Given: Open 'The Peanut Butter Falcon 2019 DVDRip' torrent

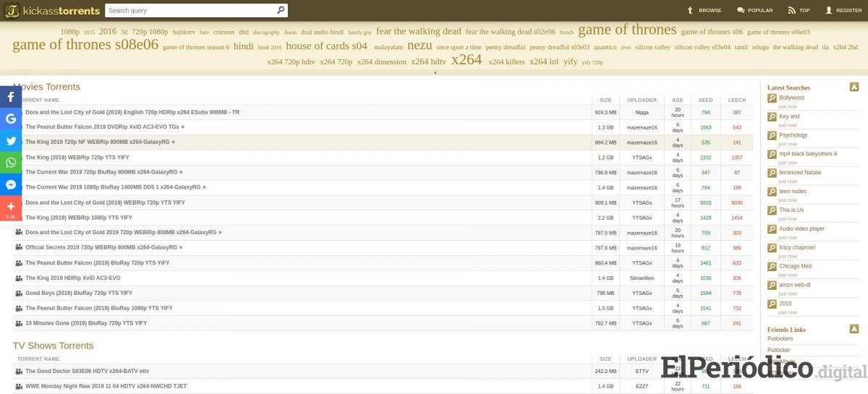Looking at the screenshot, I should (x=105, y=127).
